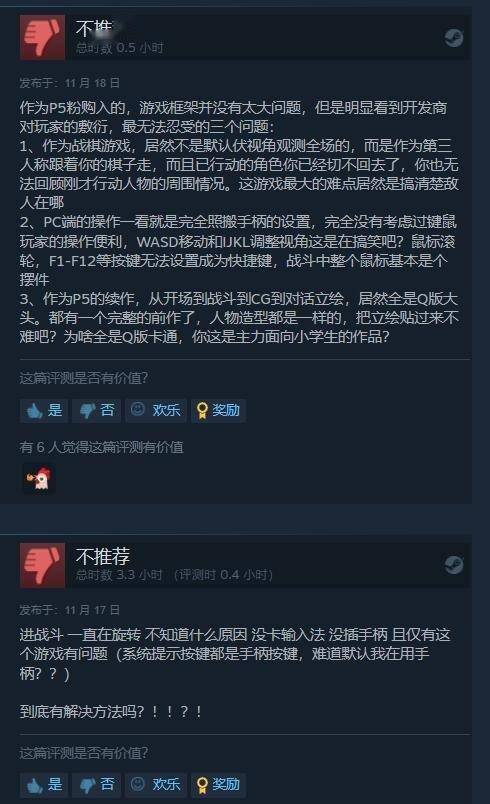Mark the first review as 欢乐 (Funny)
This screenshot has width=490, height=804.
pos(156,410)
